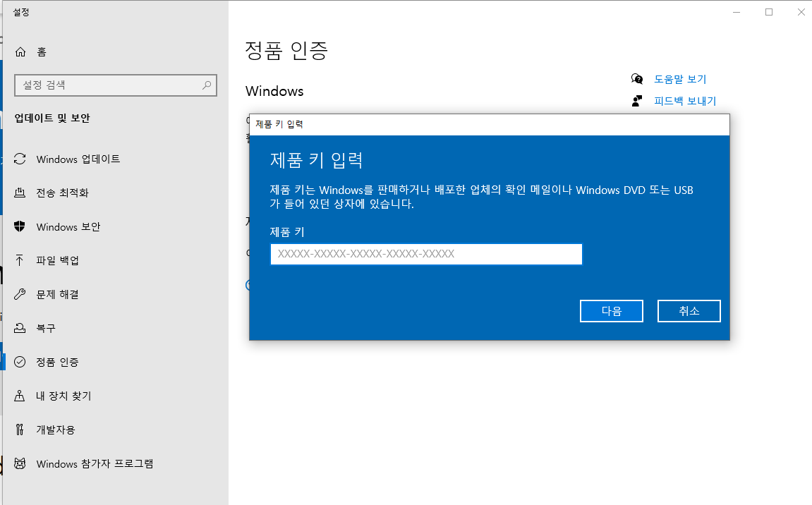Click the 업데이트 및 보안 heading
812x505 pixels.
click(52, 118)
